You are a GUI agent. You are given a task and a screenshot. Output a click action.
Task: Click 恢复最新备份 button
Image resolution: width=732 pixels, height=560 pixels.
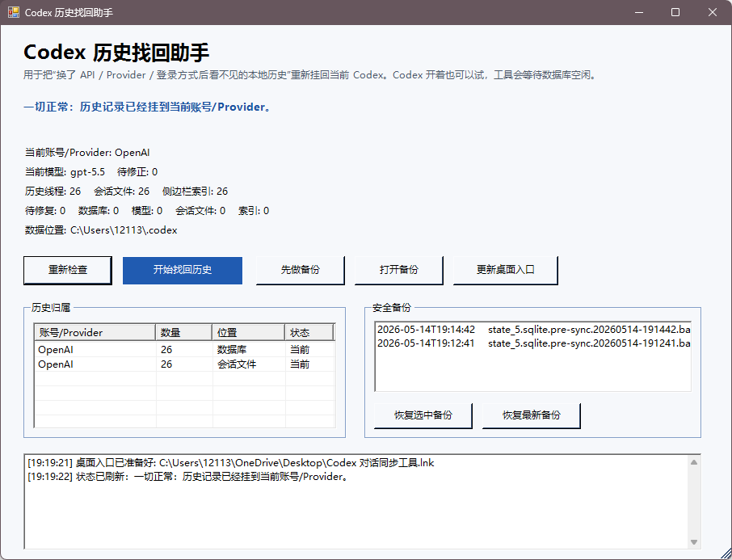[x=532, y=415]
